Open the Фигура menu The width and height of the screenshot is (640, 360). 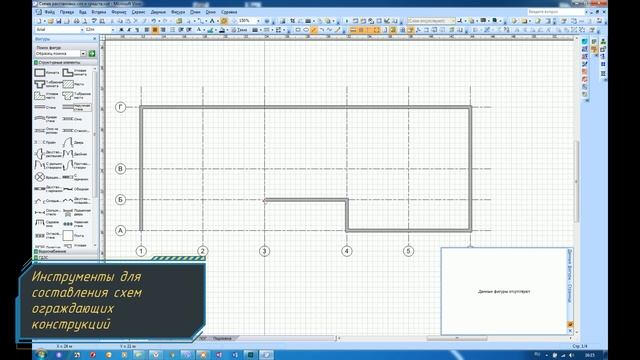pyautogui.click(x=178, y=12)
